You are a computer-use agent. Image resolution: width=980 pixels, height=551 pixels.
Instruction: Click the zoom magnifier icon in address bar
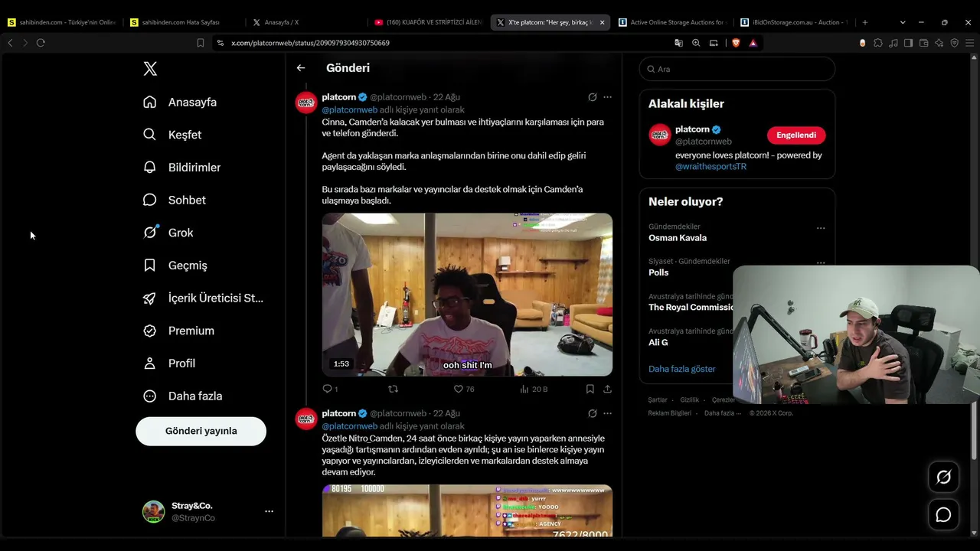[696, 43]
